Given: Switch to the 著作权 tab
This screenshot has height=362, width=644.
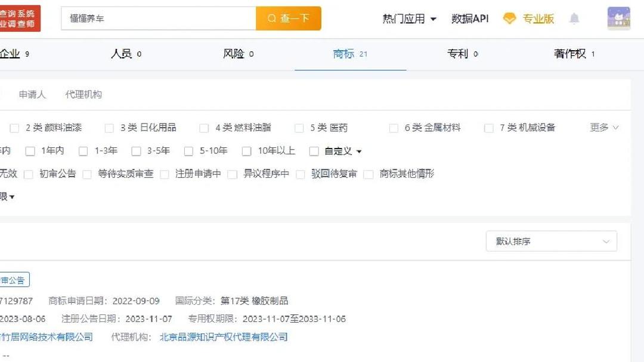Looking at the screenshot, I should [571, 54].
